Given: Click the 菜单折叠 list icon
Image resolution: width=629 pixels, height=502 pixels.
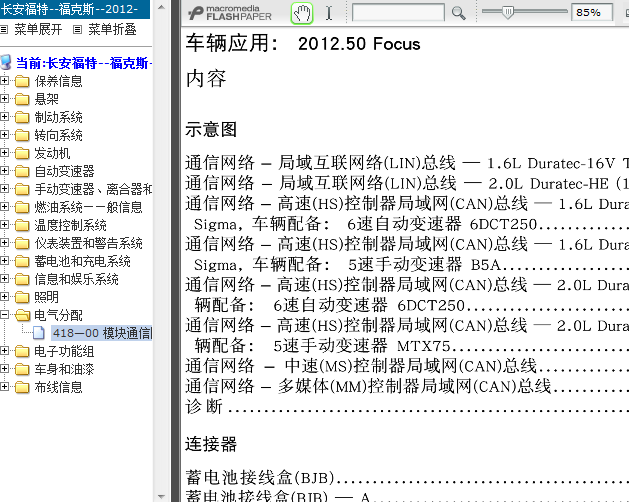Looking at the screenshot, I should click(x=77, y=29).
